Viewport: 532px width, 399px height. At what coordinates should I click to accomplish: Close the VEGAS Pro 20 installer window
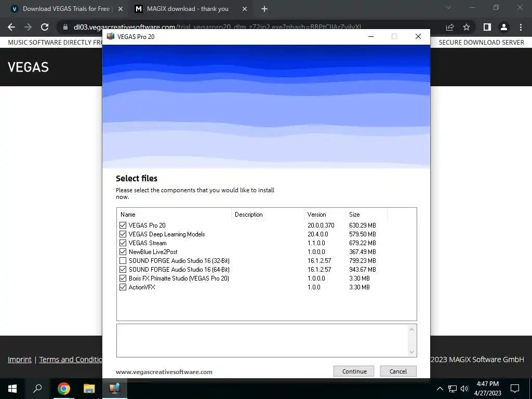(418, 36)
